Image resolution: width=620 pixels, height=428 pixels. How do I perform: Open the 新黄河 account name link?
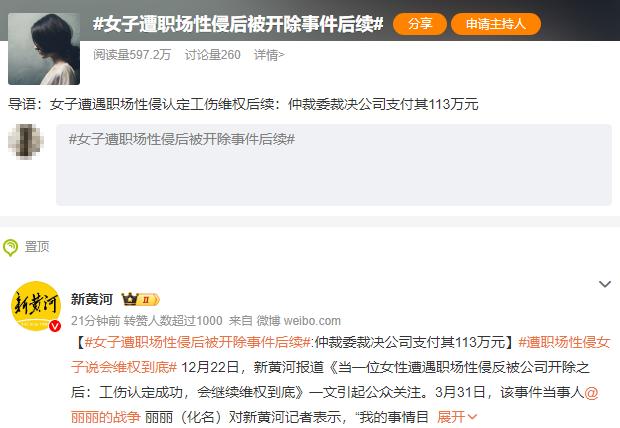[92, 299]
